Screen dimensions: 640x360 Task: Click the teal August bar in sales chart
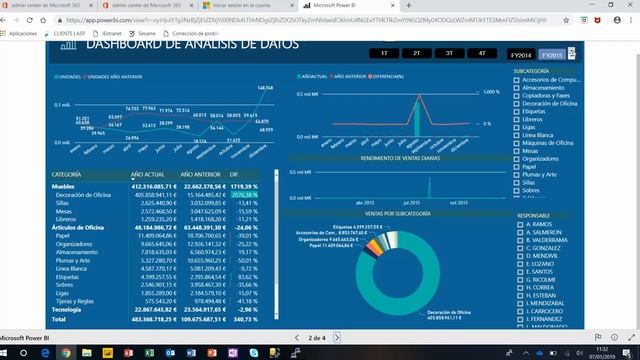(417, 119)
